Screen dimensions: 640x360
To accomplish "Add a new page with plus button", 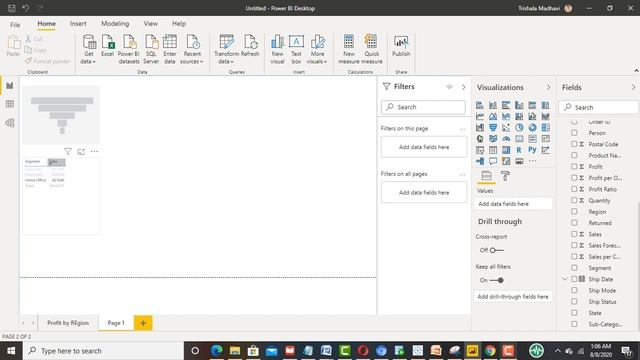I will pos(143,323).
